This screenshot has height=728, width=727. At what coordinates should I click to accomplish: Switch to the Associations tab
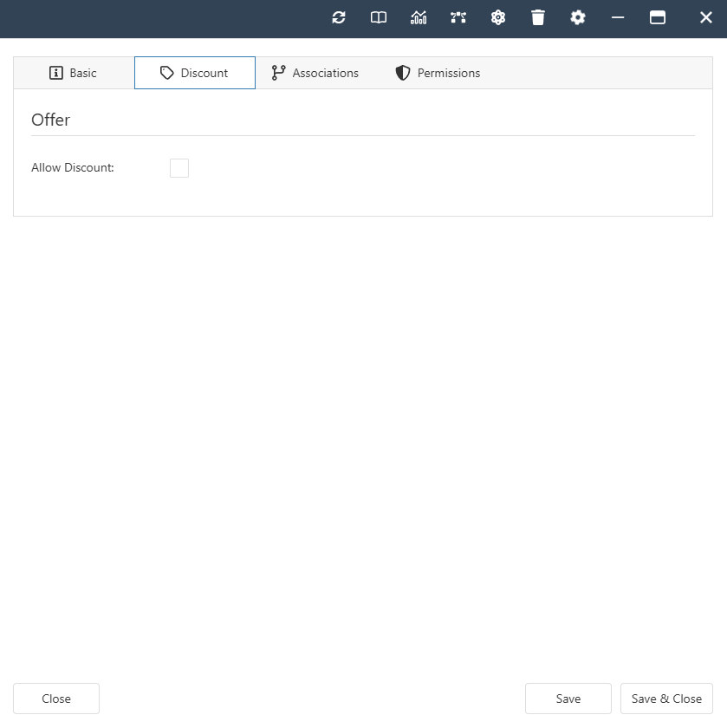[x=315, y=73]
